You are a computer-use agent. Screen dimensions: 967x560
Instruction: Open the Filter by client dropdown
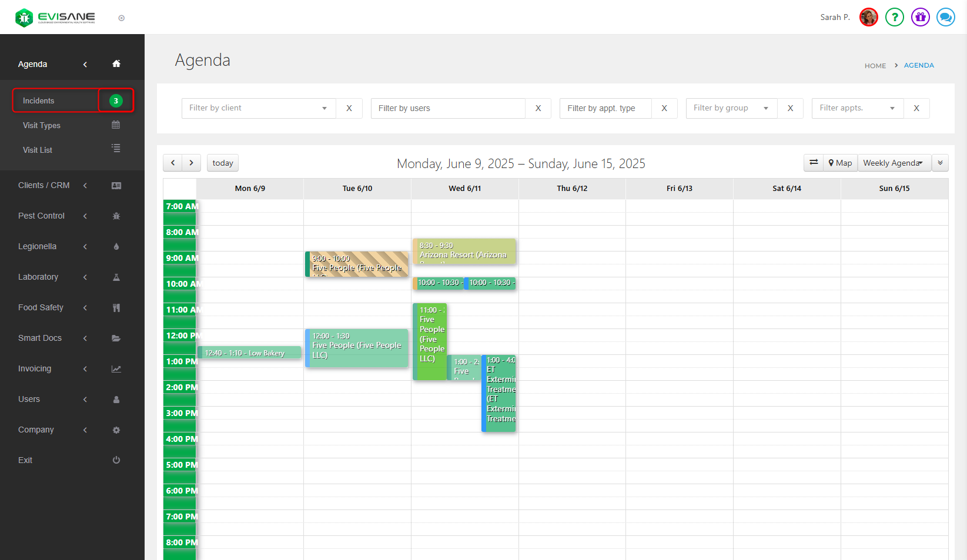click(259, 108)
